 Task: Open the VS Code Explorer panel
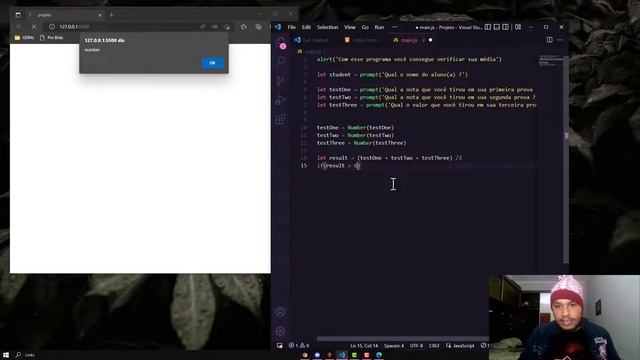[280, 42]
